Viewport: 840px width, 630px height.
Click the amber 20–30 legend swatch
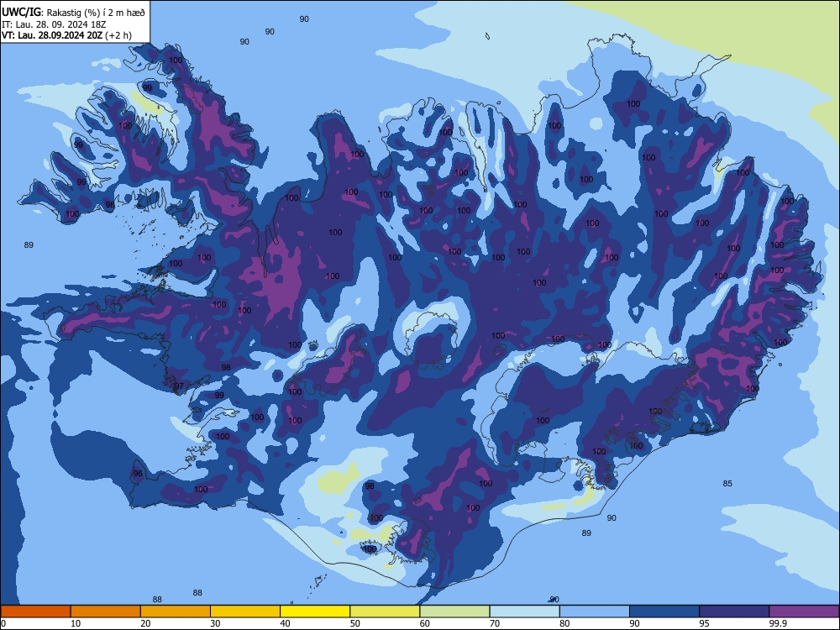point(176,612)
